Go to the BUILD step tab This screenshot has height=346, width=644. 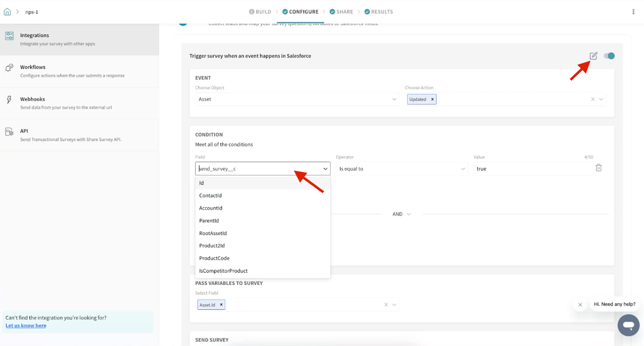(x=260, y=12)
